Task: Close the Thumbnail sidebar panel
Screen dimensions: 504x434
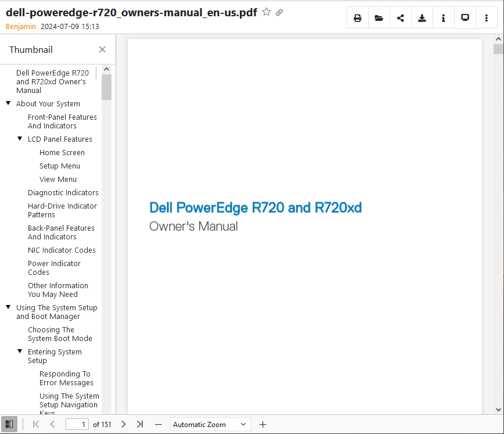Action: click(x=102, y=49)
